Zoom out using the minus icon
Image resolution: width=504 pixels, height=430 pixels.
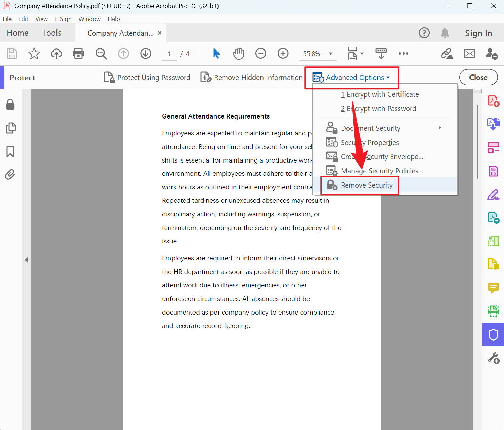coord(260,53)
